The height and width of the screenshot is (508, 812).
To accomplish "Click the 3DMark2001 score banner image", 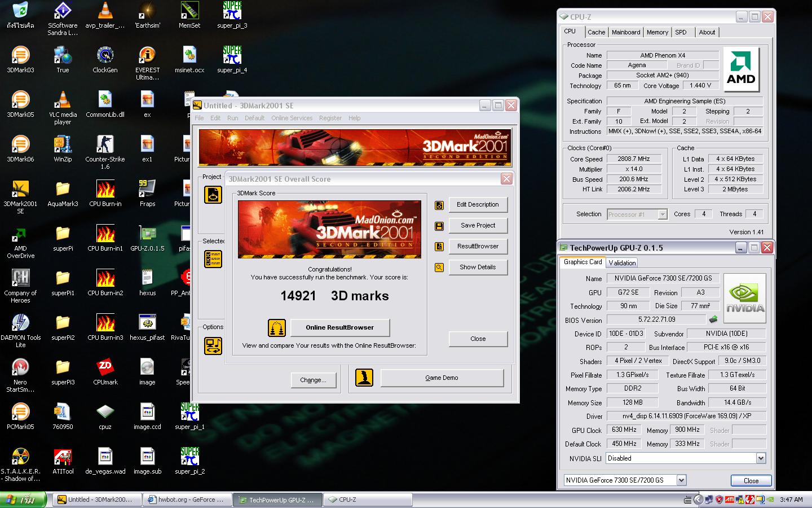I will point(329,229).
